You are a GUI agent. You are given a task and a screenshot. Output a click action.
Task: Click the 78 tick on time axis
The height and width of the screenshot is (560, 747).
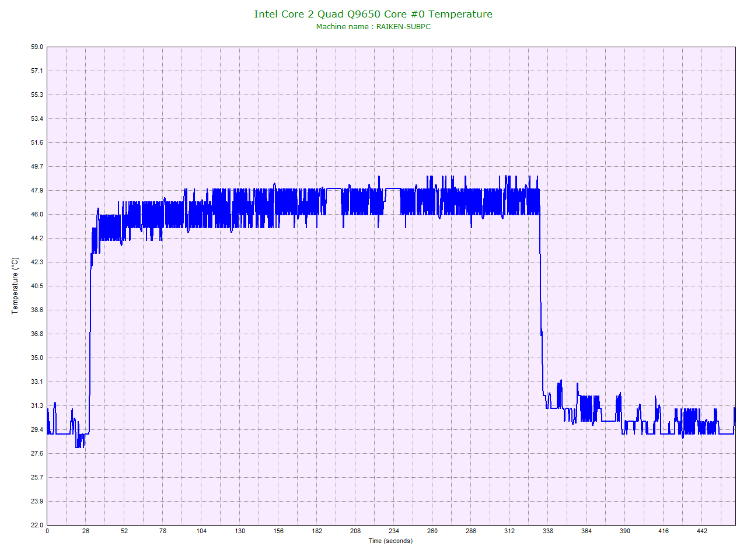tap(163, 531)
